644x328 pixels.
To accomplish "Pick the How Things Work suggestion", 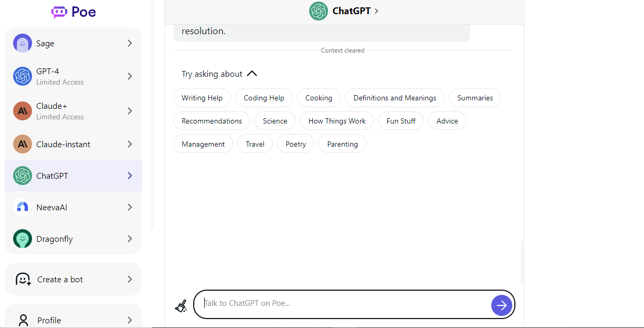I will click(x=337, y=121).
